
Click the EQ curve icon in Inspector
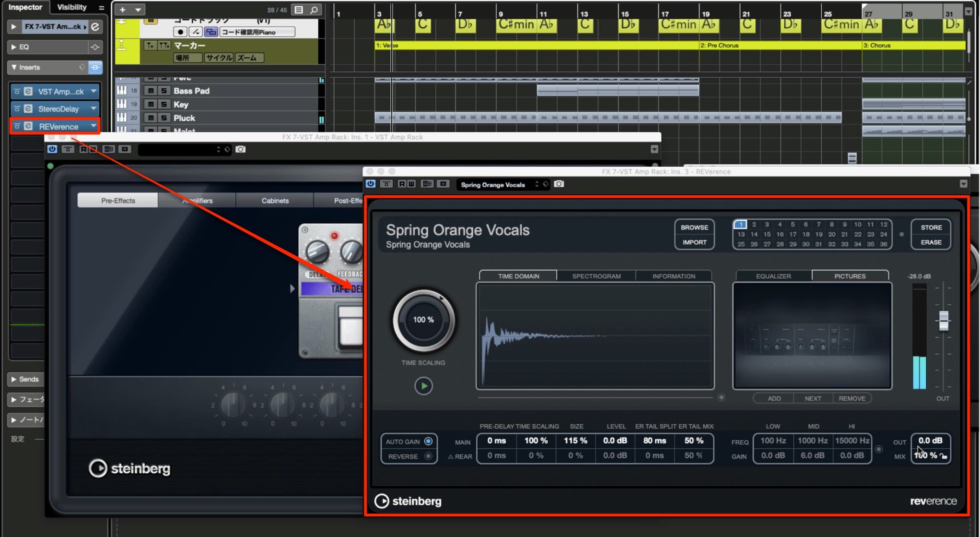tap(95, 47)
